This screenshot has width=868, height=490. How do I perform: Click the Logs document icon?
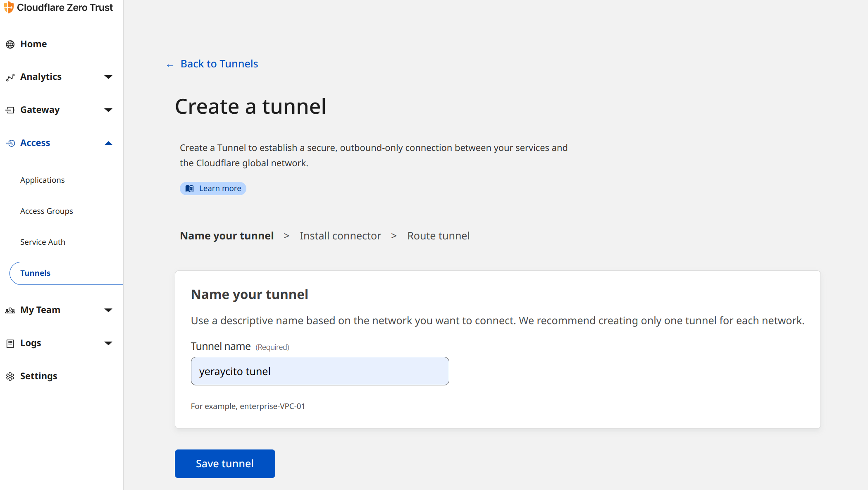10,343
